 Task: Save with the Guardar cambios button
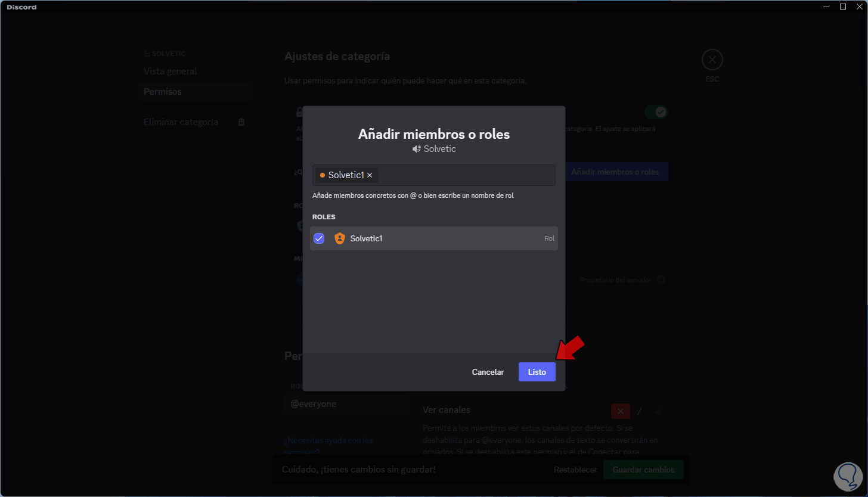click(x=644, y=470)
